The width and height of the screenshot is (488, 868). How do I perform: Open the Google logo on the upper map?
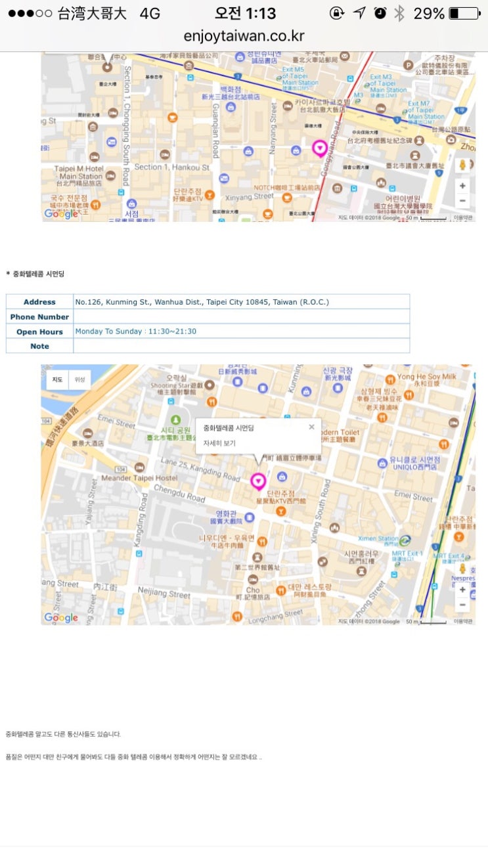pos(61,213)
